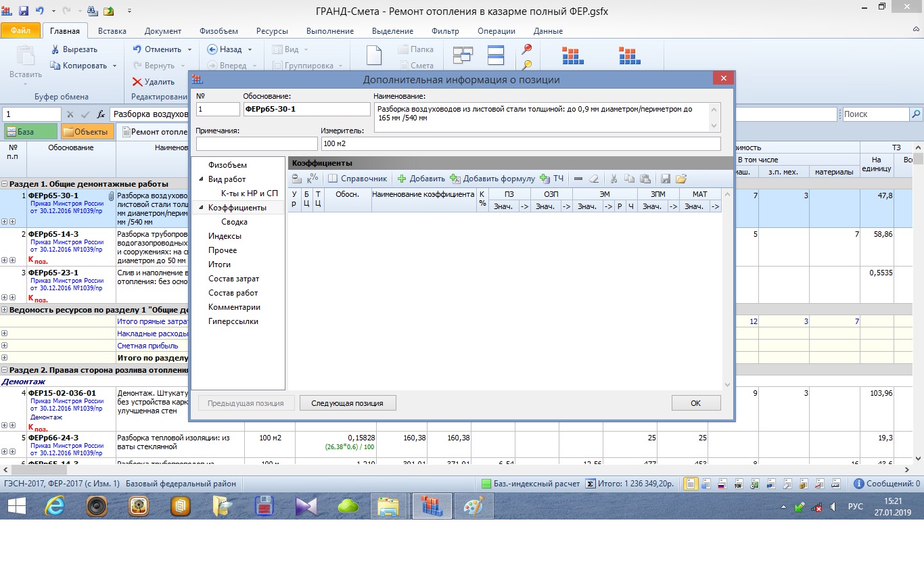Switch to the Ресурсы ribbon tab
This screenshot has height=575, width=924.
272,31
